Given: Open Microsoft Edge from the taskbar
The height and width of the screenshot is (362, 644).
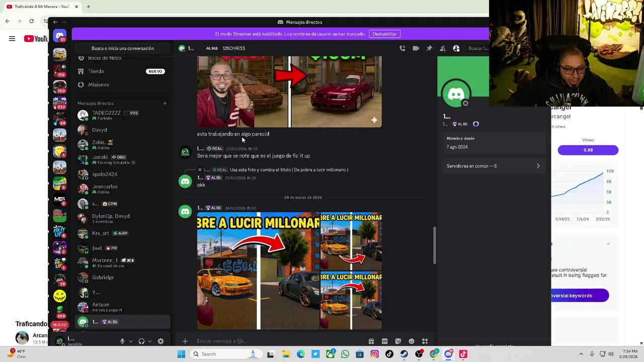Looking at the screenshot, I should (x=300, y=354).
